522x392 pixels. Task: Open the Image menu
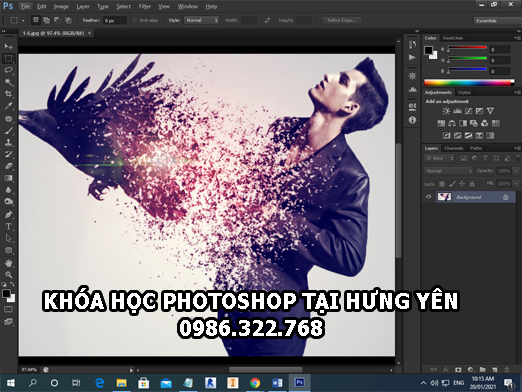[x=61, y=6]
